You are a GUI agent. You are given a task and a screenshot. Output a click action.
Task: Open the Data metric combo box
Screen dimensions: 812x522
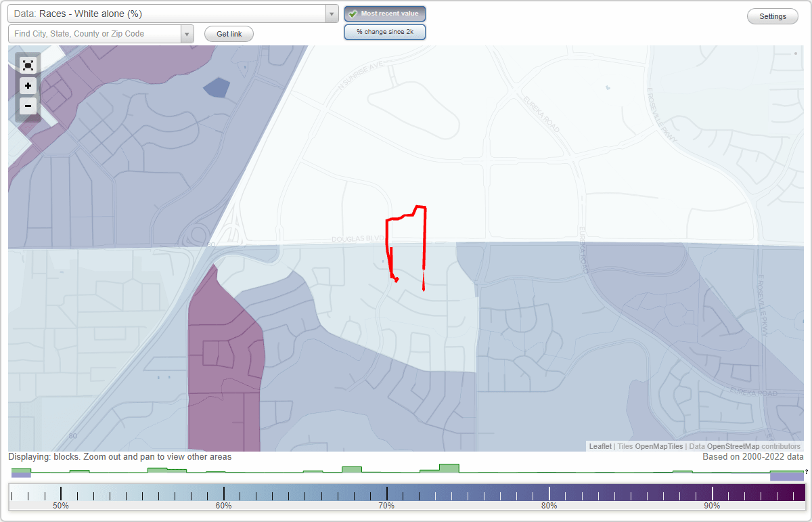coord(169,14)
